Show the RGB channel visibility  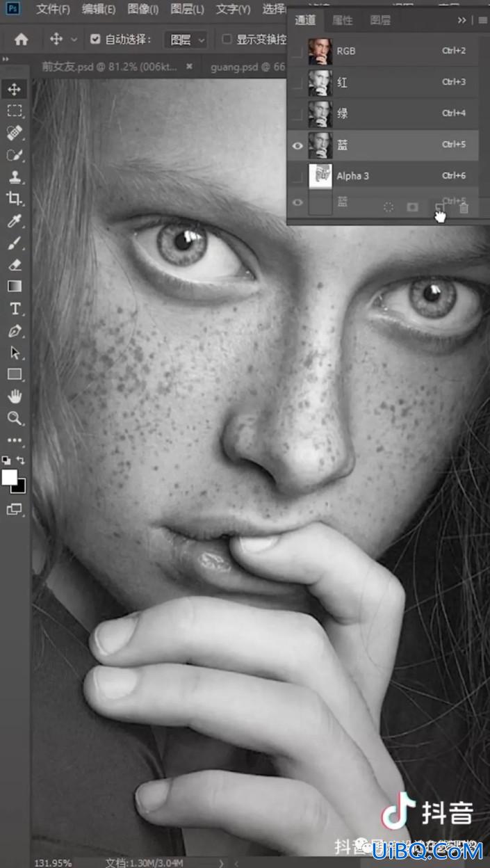tap(297, 51)
